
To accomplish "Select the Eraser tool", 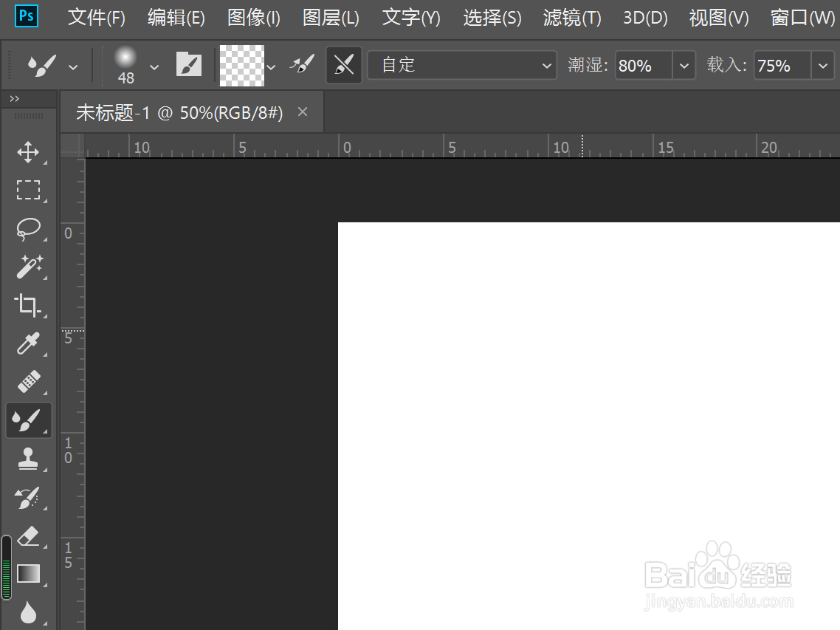I will 28,535.
